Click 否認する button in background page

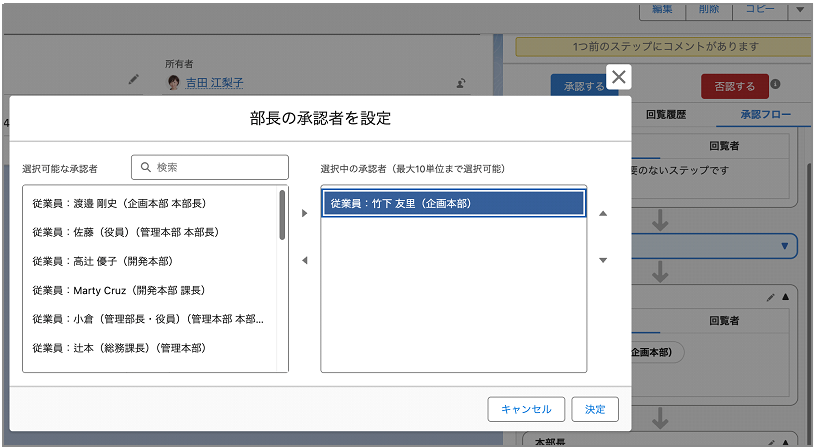[734, 86]
